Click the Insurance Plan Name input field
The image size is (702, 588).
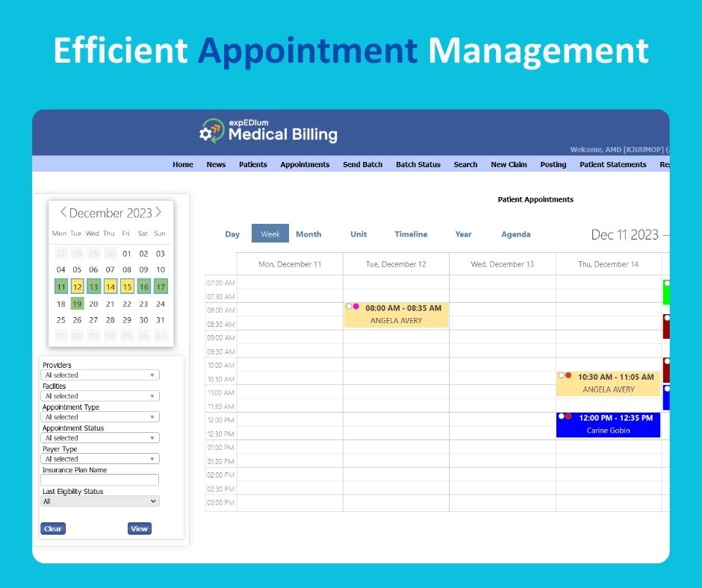pos(100,480)
